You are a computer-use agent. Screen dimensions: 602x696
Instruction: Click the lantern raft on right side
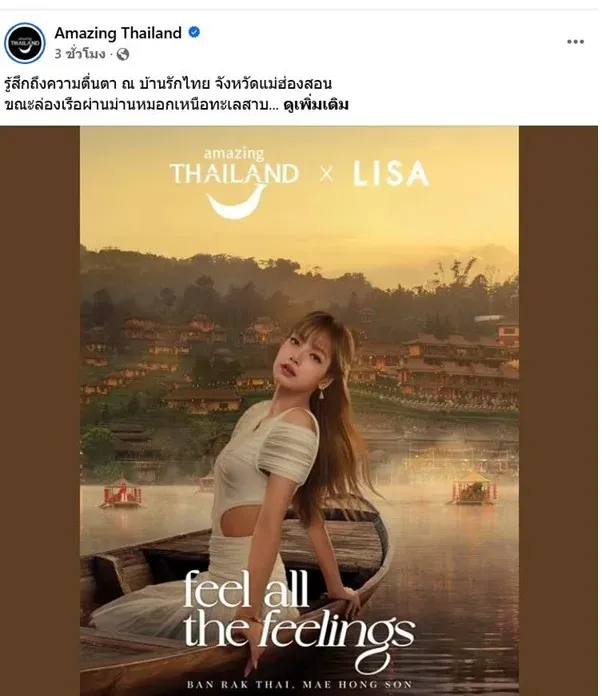point(473,491)
